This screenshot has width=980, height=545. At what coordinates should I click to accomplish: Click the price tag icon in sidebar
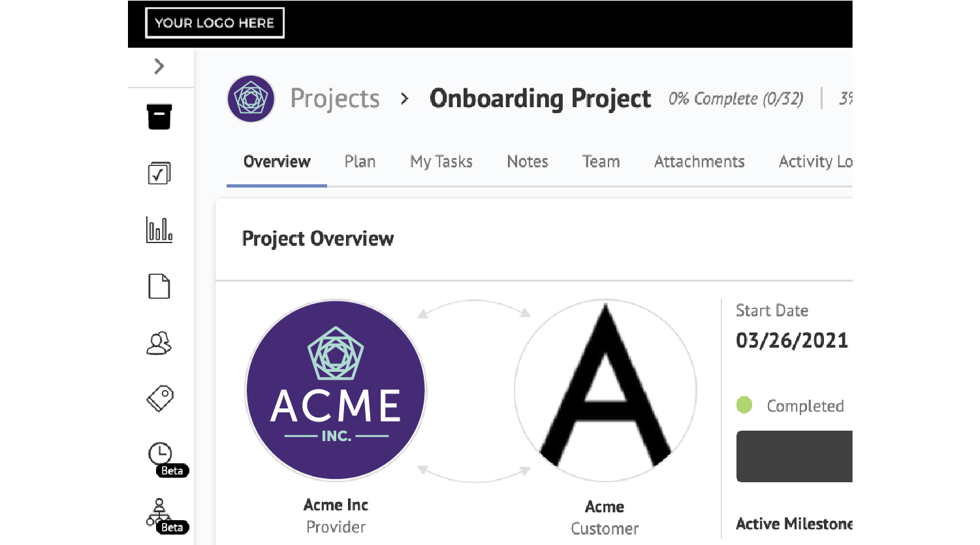coord(160,398)
